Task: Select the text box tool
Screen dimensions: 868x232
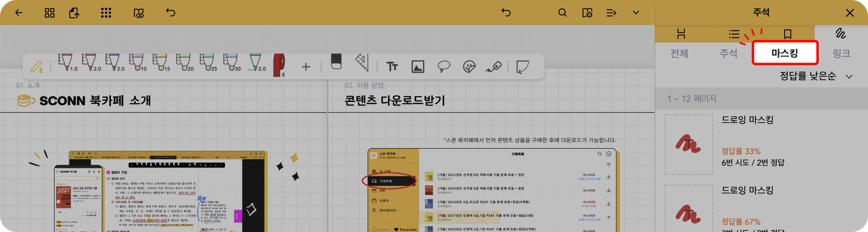Action: (x=392, y=66)
